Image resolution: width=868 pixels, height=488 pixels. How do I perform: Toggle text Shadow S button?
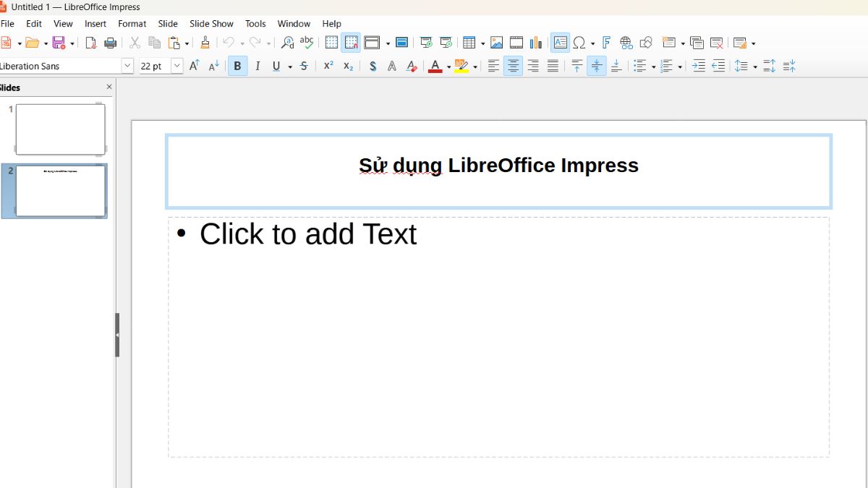(373, 66)
